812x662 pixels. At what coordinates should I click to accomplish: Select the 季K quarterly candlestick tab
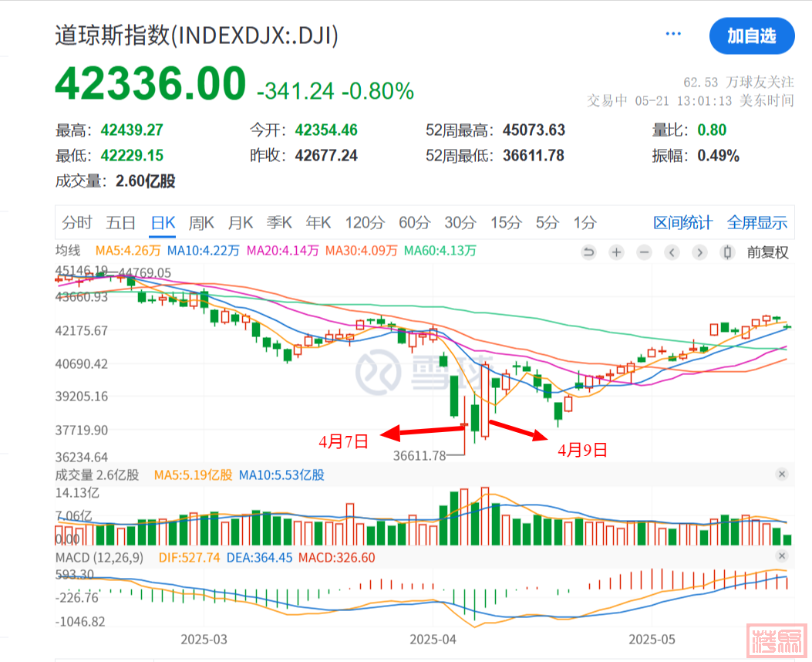(x=279, y=223)
